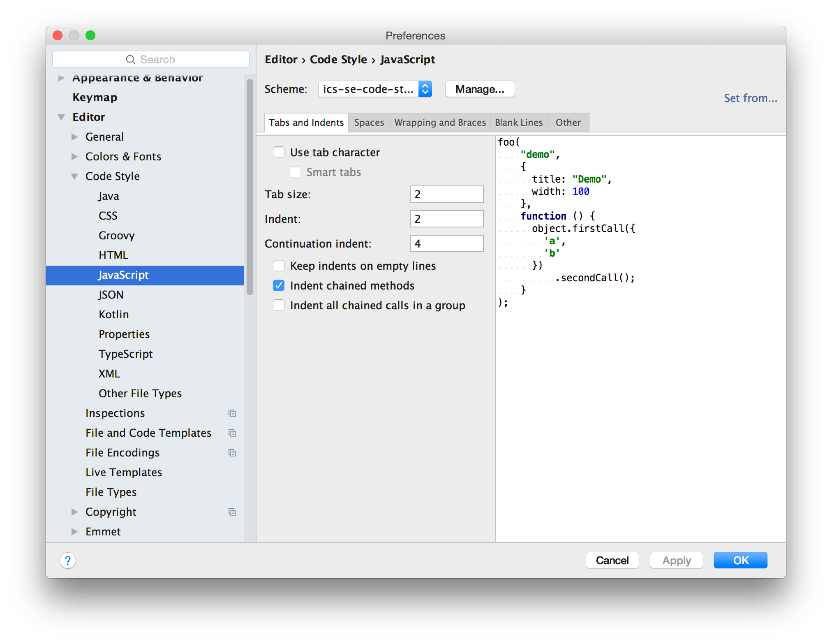Select TypeScript in the settings tree

coord(125,354)
